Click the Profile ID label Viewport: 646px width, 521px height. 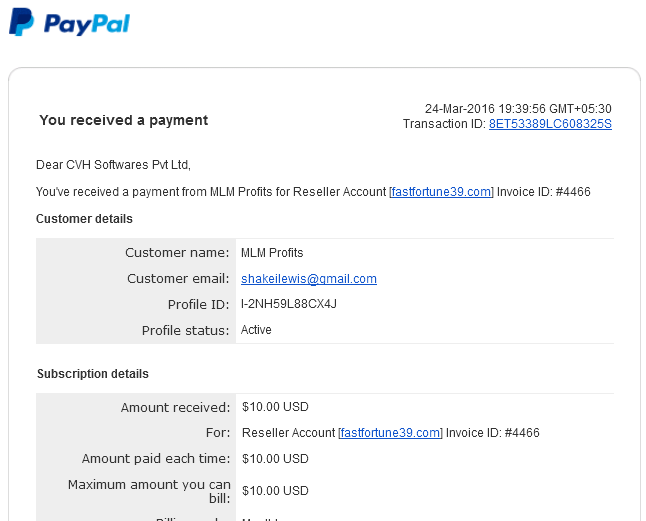pos(198,305)
